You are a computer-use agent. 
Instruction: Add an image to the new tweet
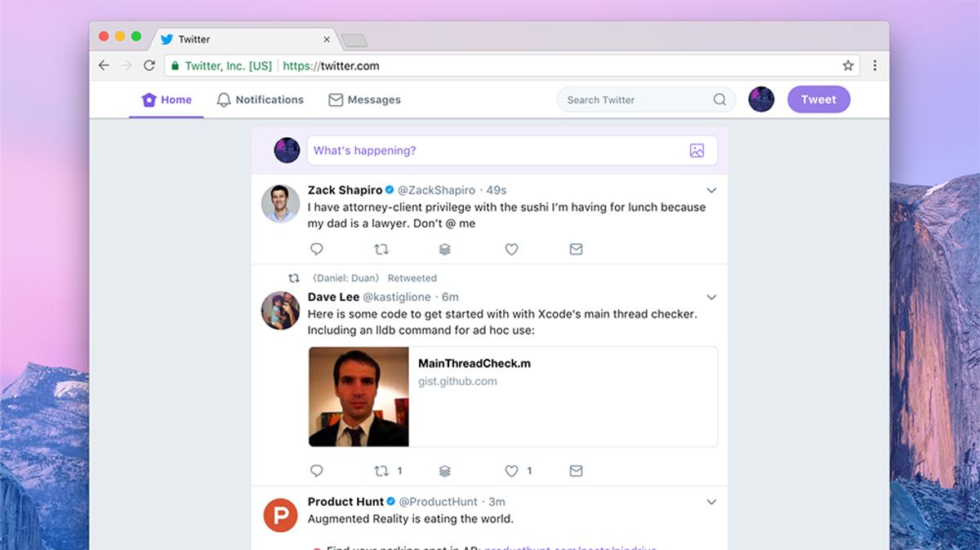697,150
